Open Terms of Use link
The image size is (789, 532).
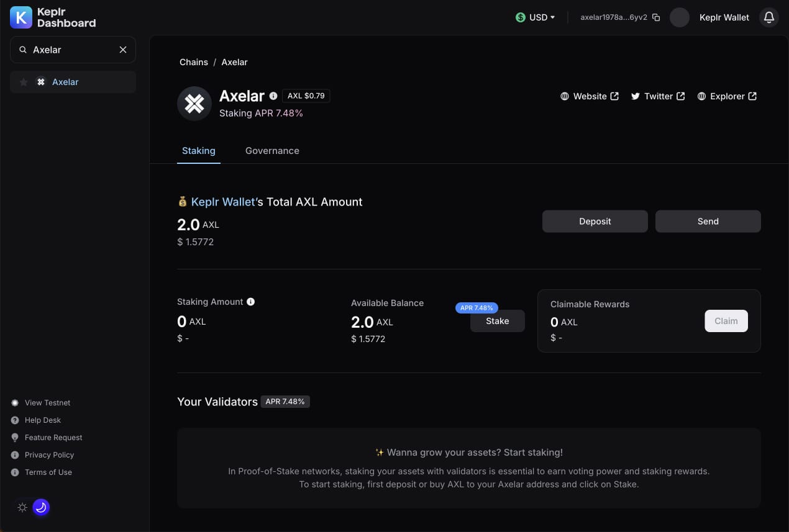[48, 472]
